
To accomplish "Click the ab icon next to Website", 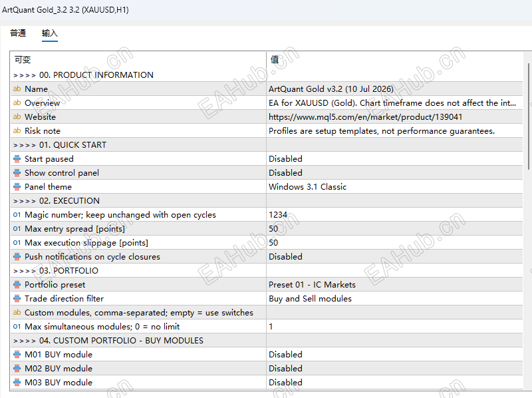I will (x=17, y=117).
